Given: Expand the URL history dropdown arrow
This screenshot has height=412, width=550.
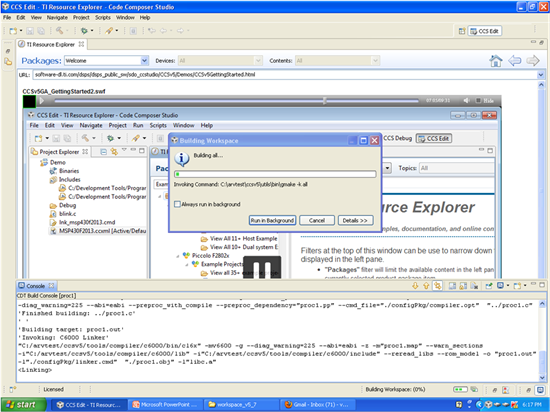Looking at the screenshot, I should 541,75.
